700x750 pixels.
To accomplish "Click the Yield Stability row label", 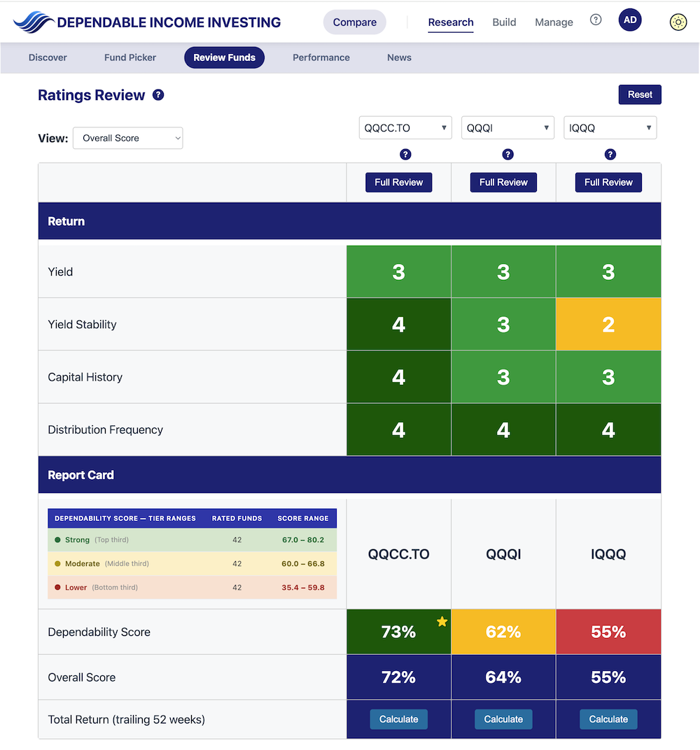I will click(83, 325).
